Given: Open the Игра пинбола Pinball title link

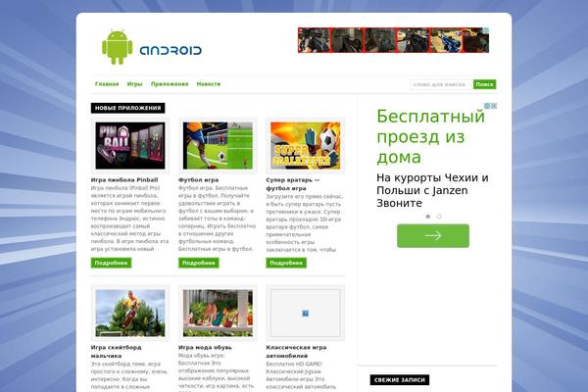Looking at the screenshot, I should click(x=124, y=180).
